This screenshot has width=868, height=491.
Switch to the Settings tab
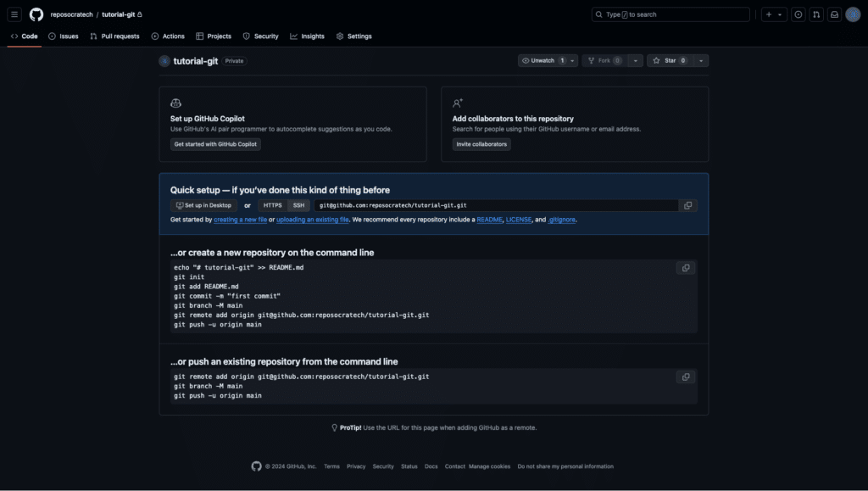[x=353, y=36]
